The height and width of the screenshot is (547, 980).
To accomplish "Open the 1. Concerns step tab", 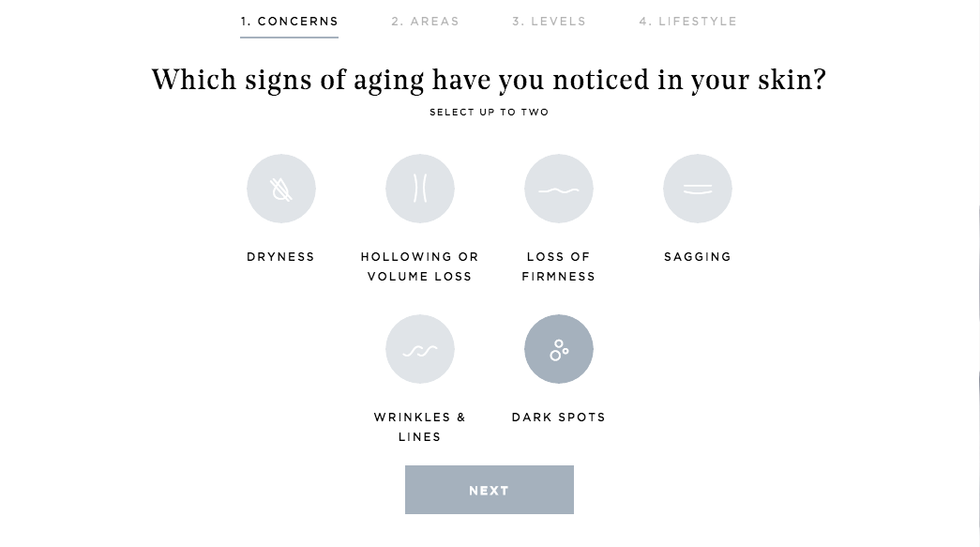I will [289, 22].
